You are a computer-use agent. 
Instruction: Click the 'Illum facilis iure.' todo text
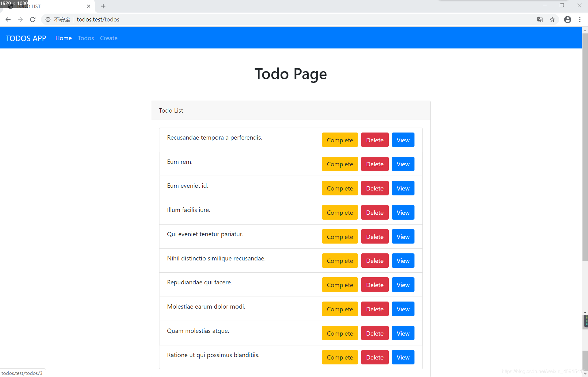click(x=189, y=210)
